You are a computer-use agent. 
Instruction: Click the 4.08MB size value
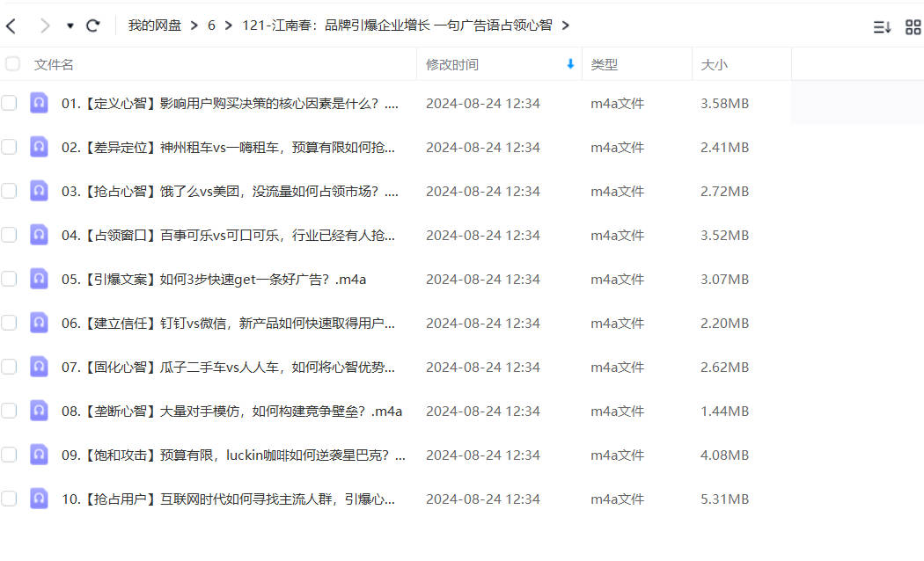click(724, 455)
